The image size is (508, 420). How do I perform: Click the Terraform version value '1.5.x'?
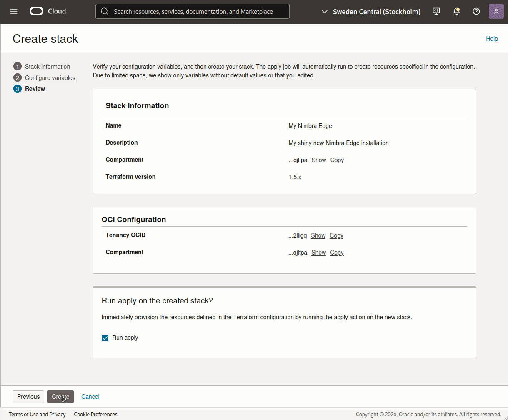[295, 177]
